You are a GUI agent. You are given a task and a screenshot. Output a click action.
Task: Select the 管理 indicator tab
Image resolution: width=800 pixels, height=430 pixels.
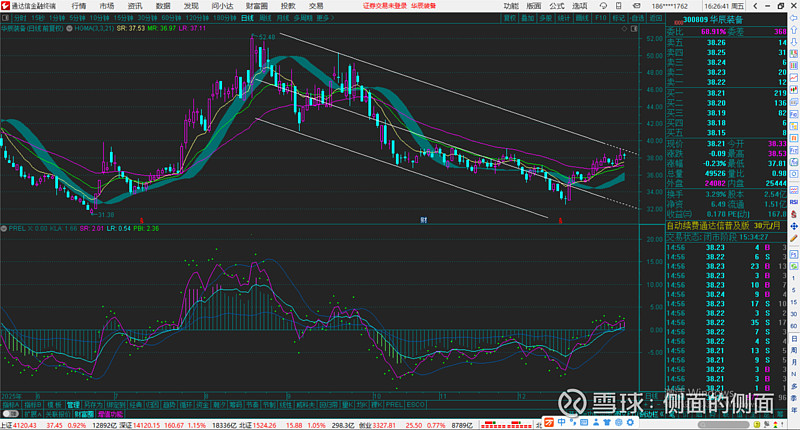pos(73,404)
